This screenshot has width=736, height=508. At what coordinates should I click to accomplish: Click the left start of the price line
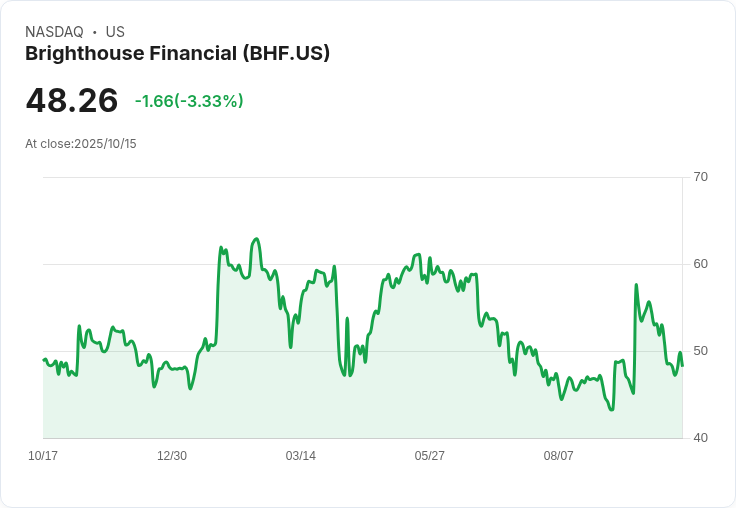[44, 360]
